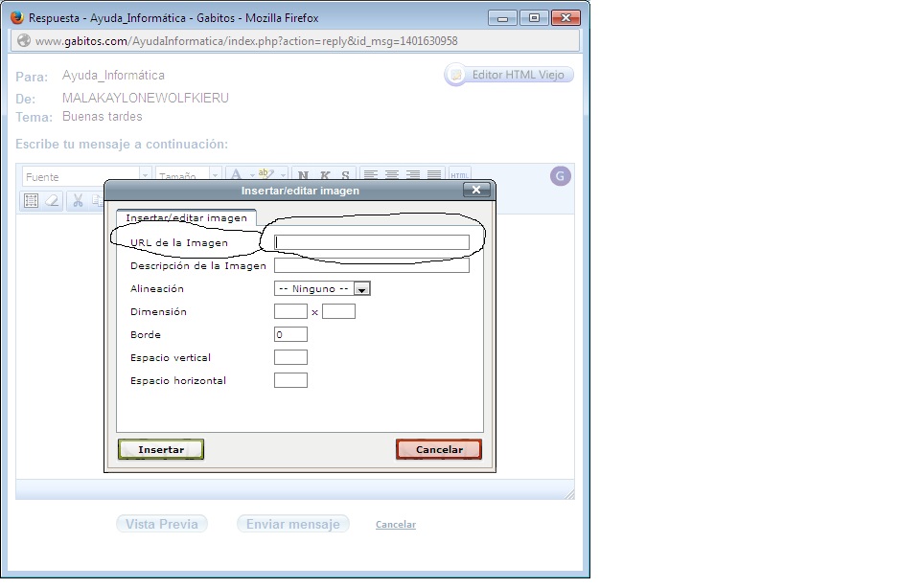Center align text in editor toolbar
The height and width of the screenshot is (588, 900).
point(392,175)
